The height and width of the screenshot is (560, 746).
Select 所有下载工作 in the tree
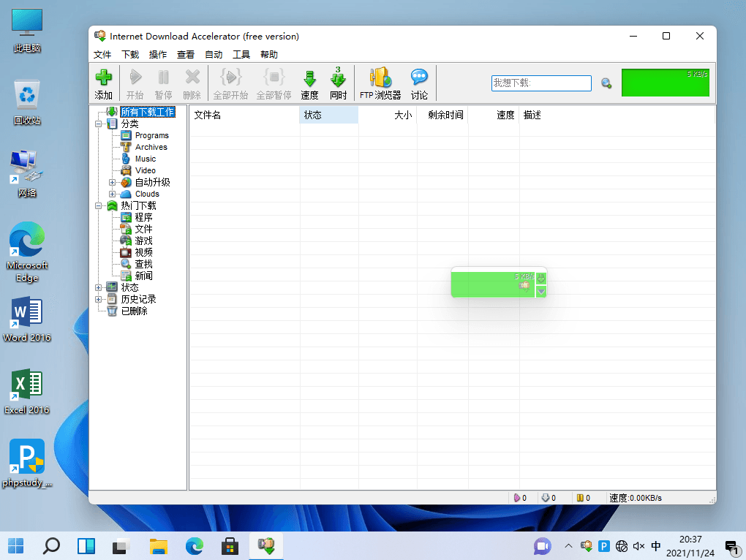point(148,112)
